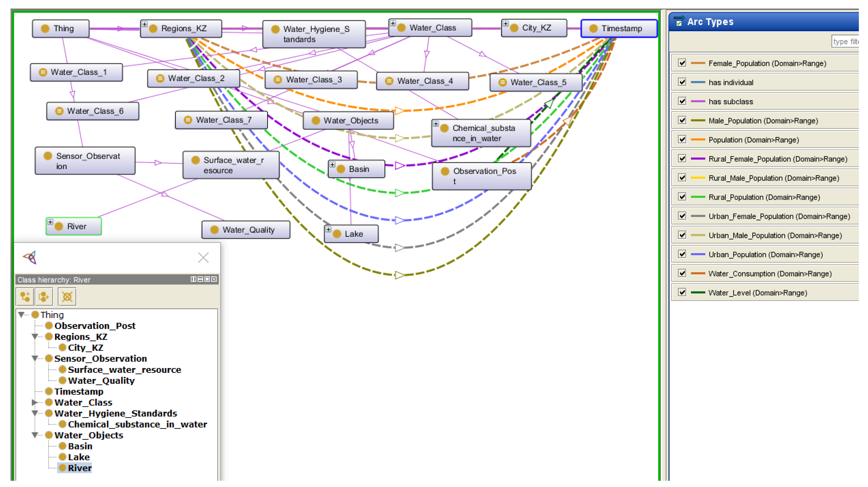Close the popup with the large X
Screen dimensions: 868x487
point(203,258)
